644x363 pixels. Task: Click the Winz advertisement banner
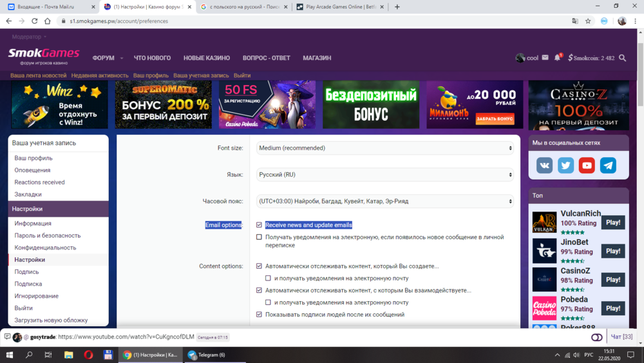coord(59,104)
